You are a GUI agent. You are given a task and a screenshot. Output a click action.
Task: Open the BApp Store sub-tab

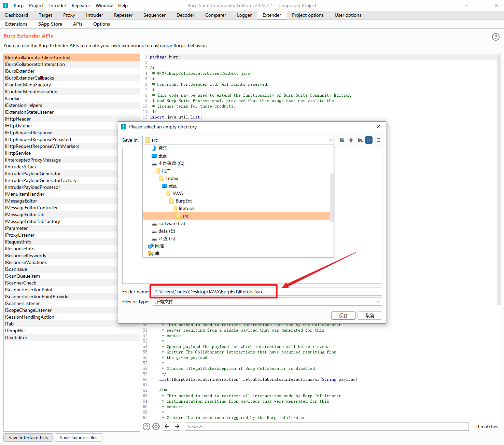click(x=50, y=24)
